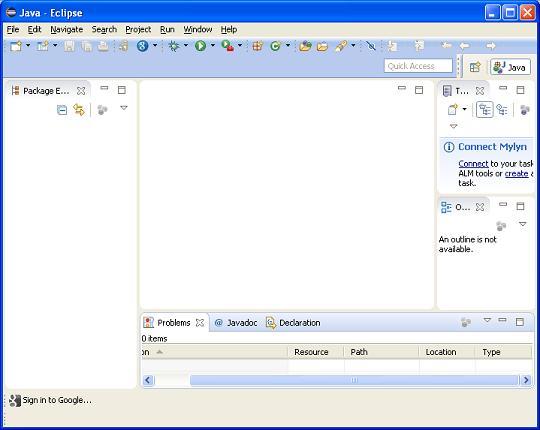The image size is (540, 430).
Task: Click the Run with red toolbox icon
Action: 228,46
